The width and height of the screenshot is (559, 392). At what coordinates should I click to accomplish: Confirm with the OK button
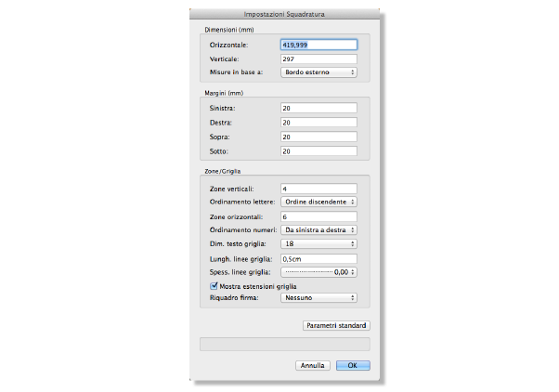[x=353, y=365]
